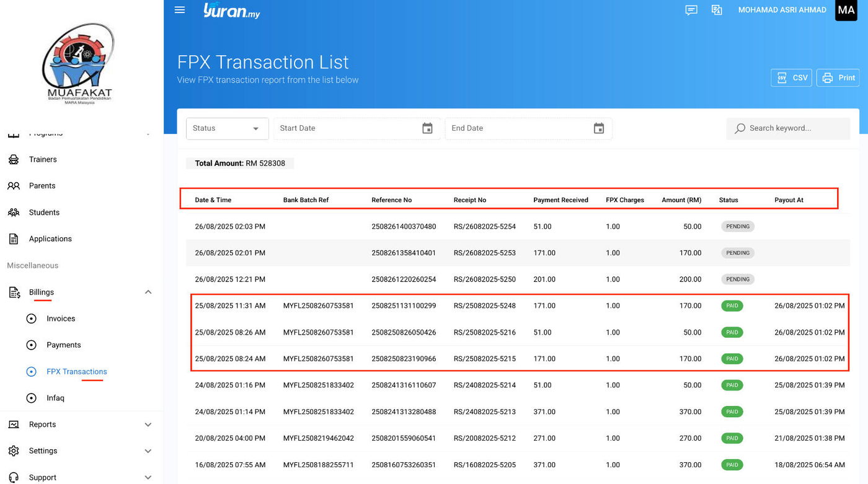Screen dimensions: 868x484
Task: Open the Start Date calendar picker icon
Action: (x=427, y=128)
